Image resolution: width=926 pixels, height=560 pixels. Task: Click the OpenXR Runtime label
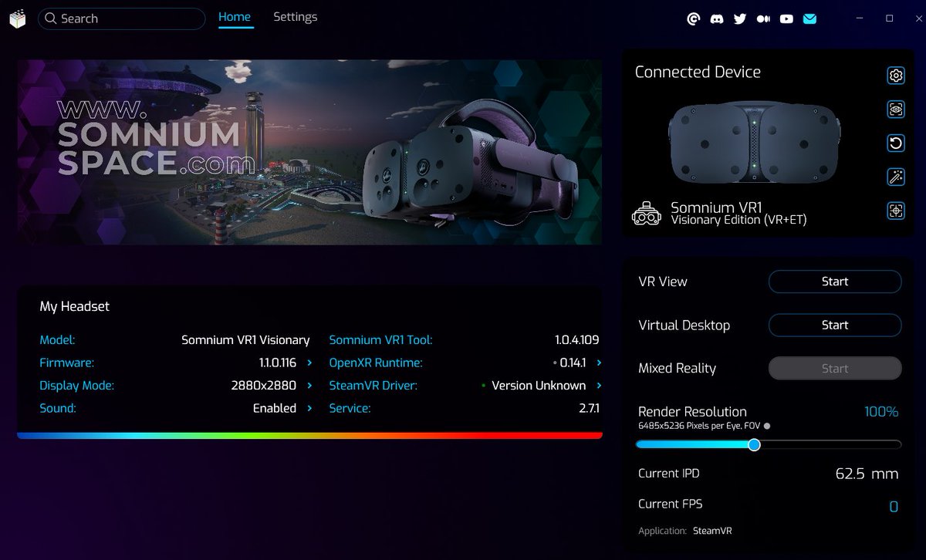click(376, 363)
